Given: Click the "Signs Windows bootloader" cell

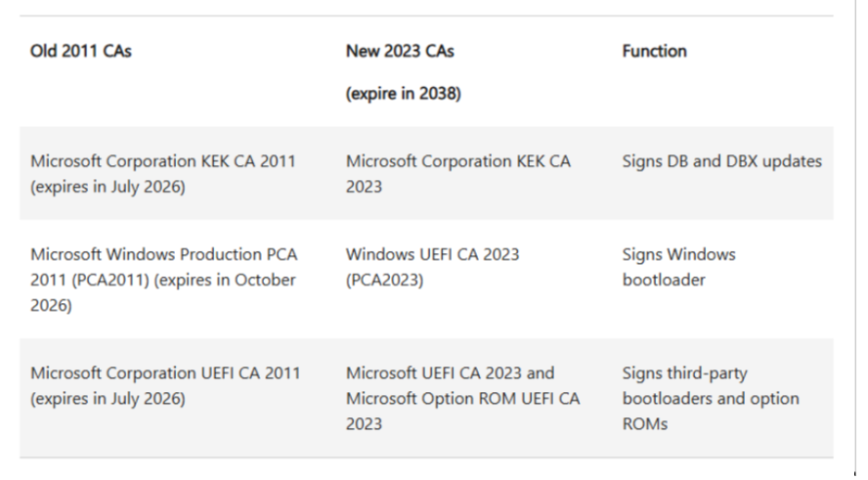Looking at the screenshot, I should click(678, 267).
